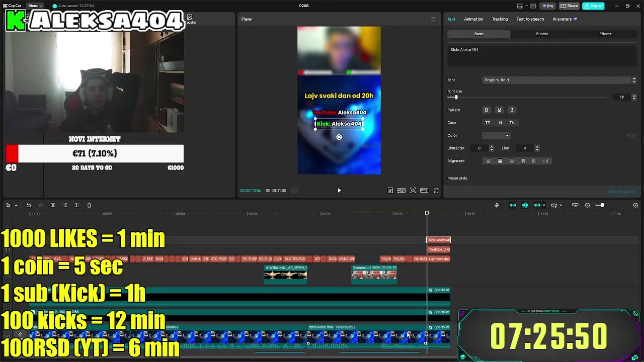The width and height of the screenshot is (644, 362).
Task: Click the player zoom fit icon
Action: pos(413,191)
